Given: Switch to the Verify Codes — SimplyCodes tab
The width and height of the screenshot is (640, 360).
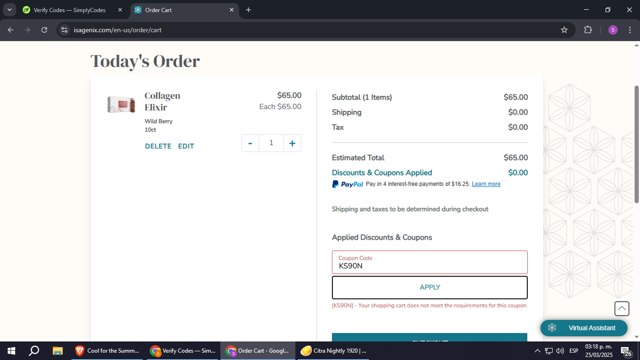Looking at the screenshot, I should coord(69,10).
